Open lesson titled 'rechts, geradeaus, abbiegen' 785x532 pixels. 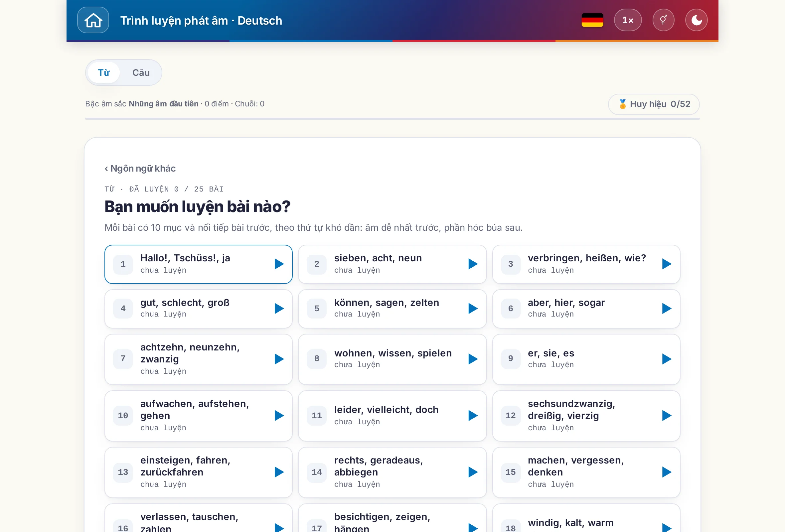click(378, 466)
